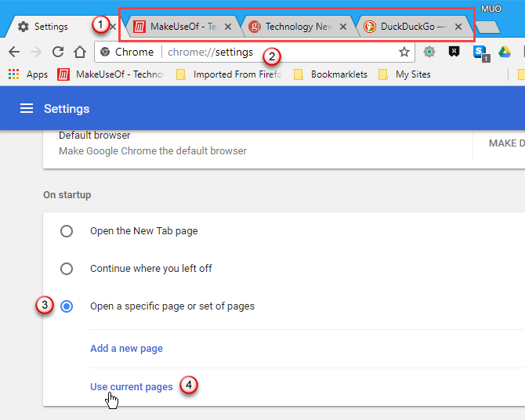
Task: Close the MakeUseOf tab
Action: click(x=228, y=27)
